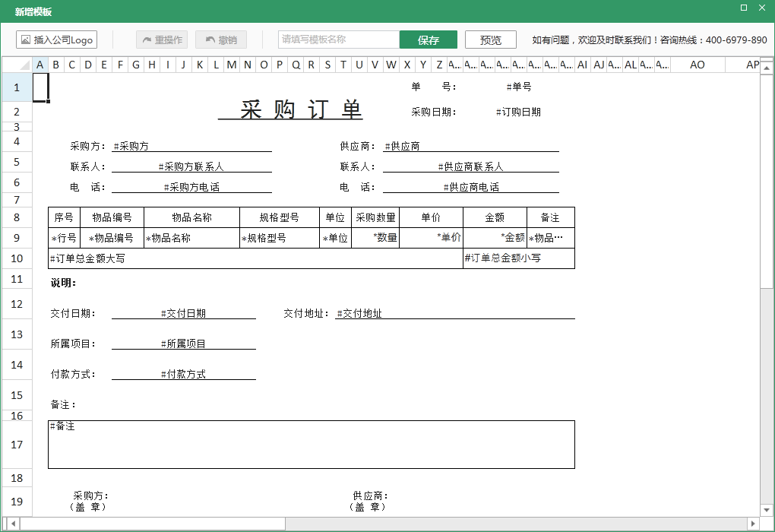Select the column A header
The height and width of the screenshot is (532, 775).
coord(40,65)
